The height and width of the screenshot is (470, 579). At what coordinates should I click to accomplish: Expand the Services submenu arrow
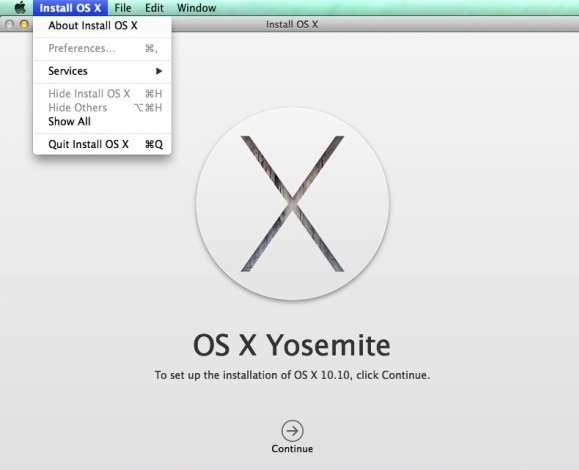(159, 71)
